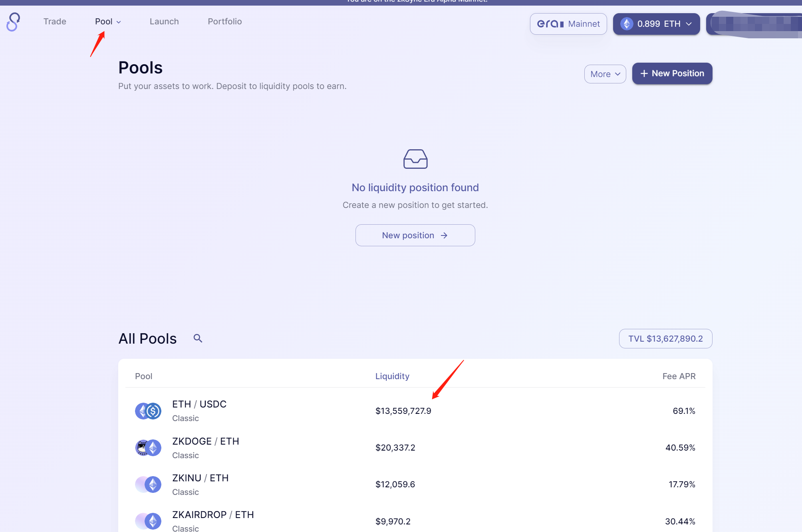Click the ZKAIRDROP / ETH token pair icon
The height and width of the screenshot is (532, 802).
tap(148, 521)
